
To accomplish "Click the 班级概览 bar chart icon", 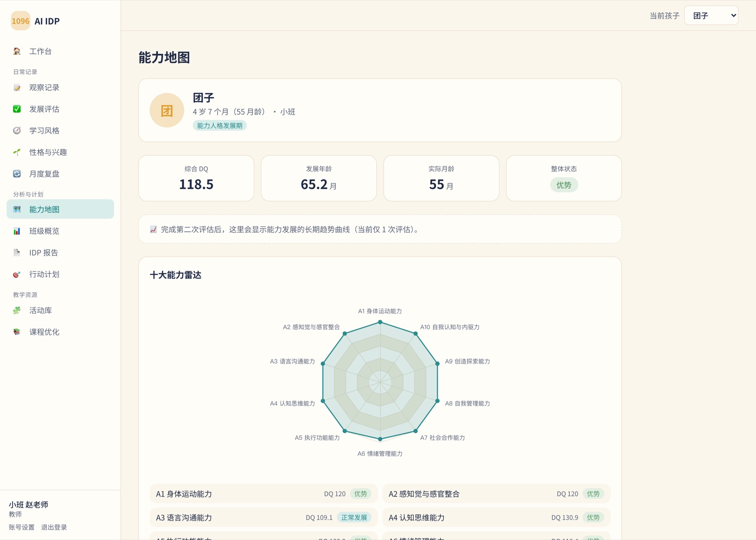I will click(17, 231).
